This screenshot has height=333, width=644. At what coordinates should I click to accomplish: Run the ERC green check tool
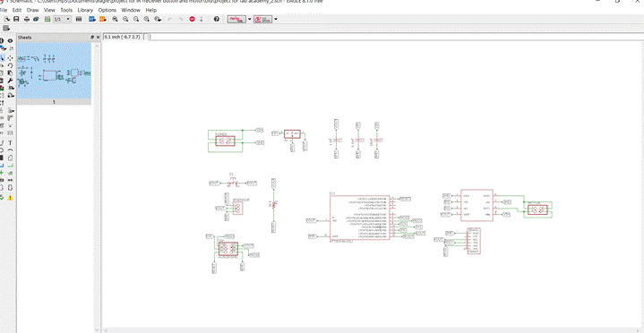2,198
